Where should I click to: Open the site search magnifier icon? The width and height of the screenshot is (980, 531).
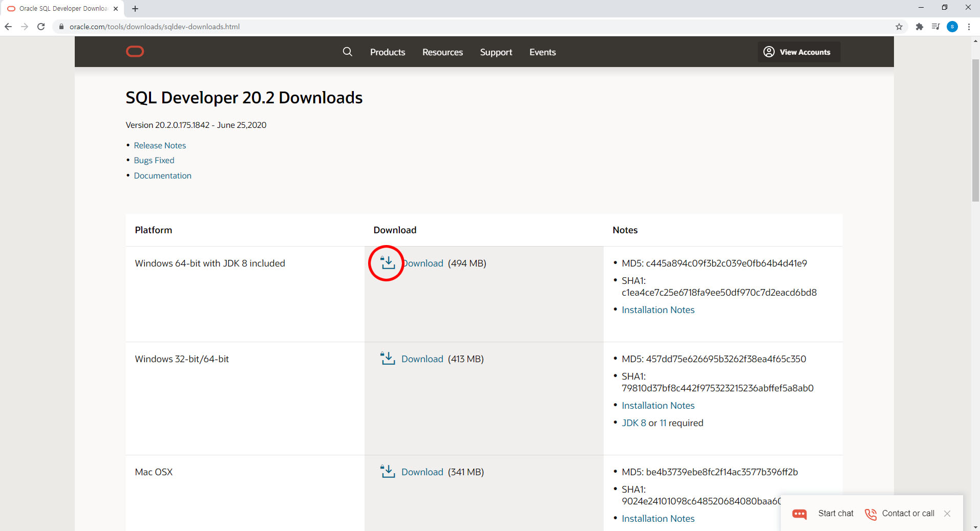point(347,52)
